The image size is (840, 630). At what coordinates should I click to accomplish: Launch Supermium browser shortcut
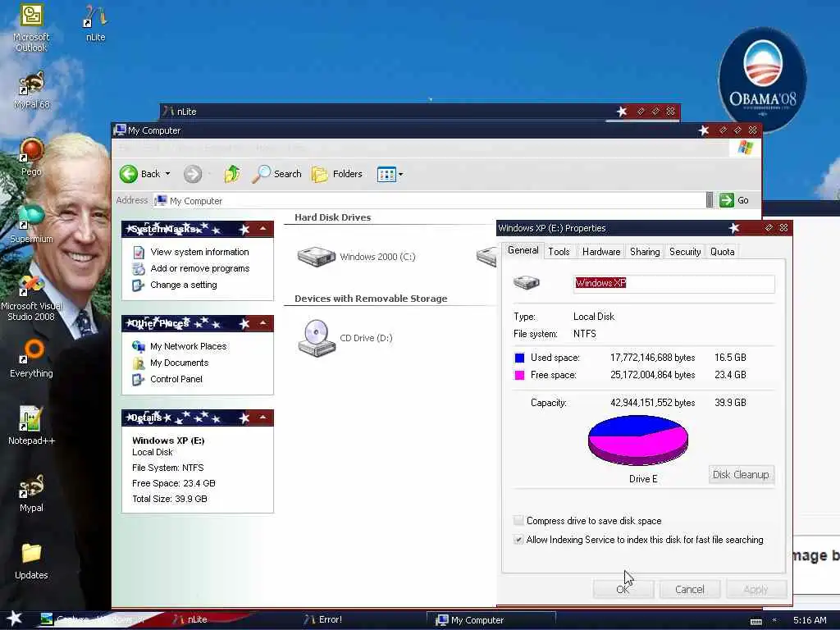(x=31, y=225)
